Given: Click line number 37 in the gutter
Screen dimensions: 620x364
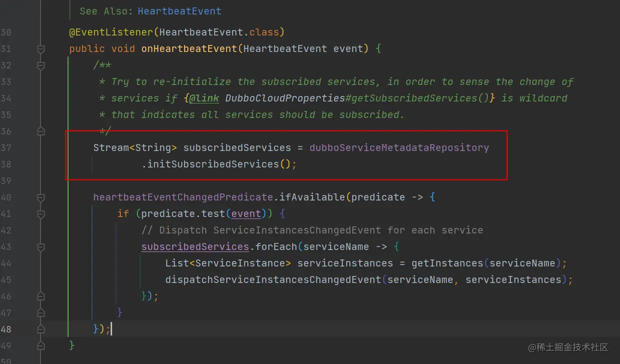Looking at the screenshot, I should [x=6, y=147].
